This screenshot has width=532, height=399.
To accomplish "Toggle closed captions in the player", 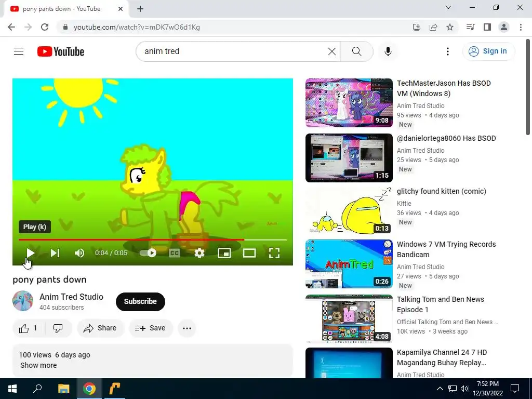I will 175,253.
